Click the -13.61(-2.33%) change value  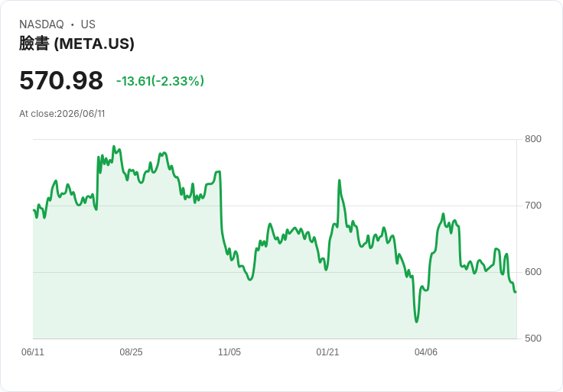click(x=160, y=81)
